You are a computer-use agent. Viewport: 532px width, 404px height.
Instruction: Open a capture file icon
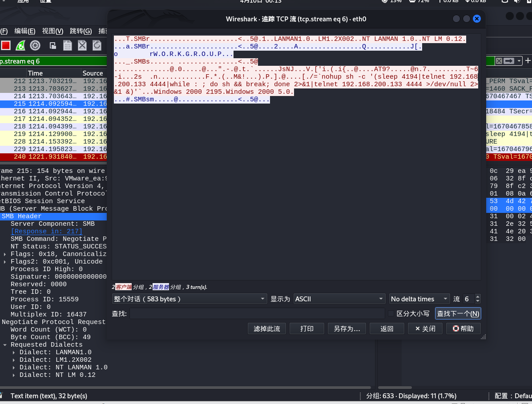(53, 45)
